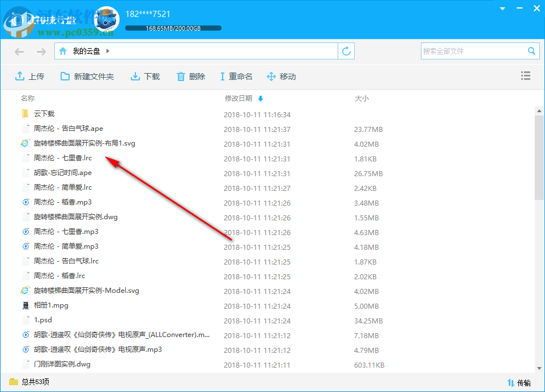
Task: Click the icon of 周杰伦 - 简单爱.mp3
Action: tap(25, 246)
